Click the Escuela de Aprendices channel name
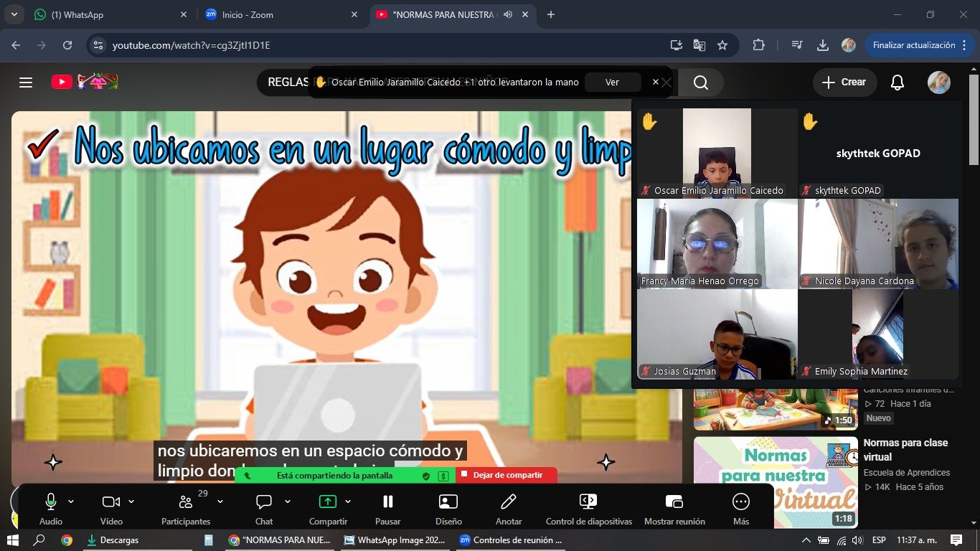Screen dimensions: 980x551 point(907,473)
